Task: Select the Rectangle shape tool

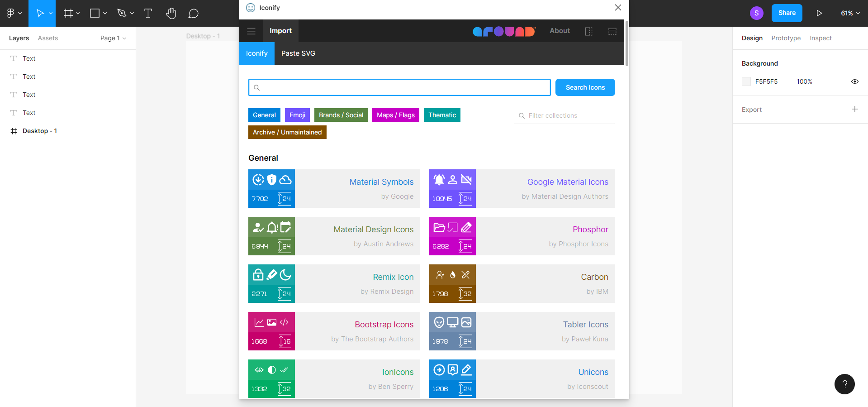Action: coord(95,13)
